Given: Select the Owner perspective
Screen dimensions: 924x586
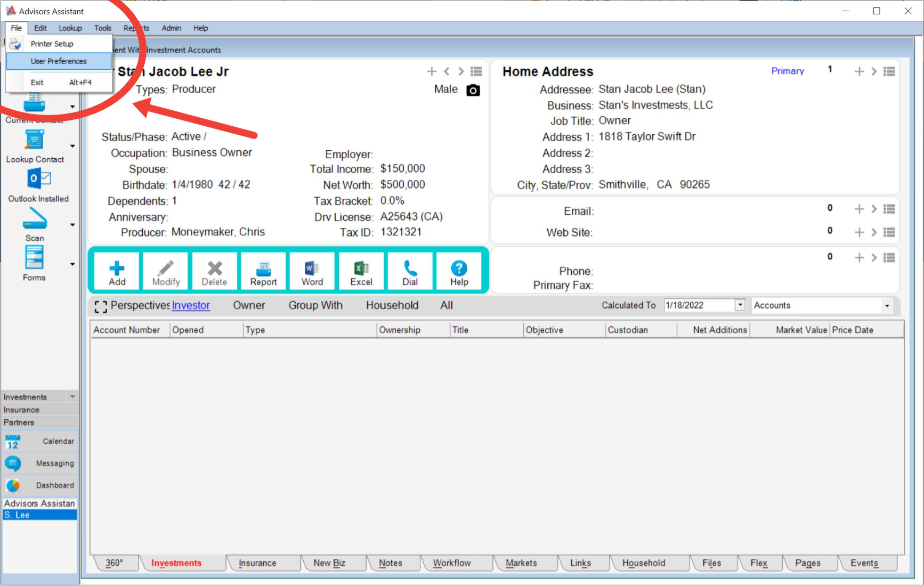Looking at the screenshot, I should click(249, 306).
